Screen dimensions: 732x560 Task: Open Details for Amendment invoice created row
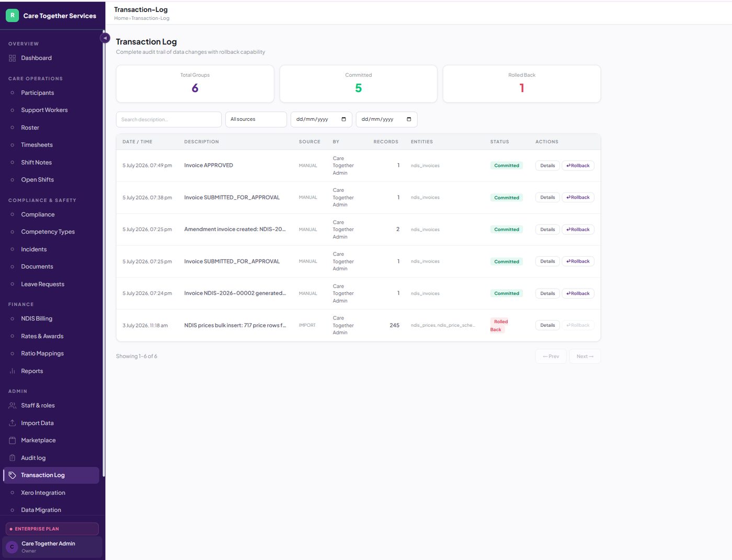pos(547,230)
